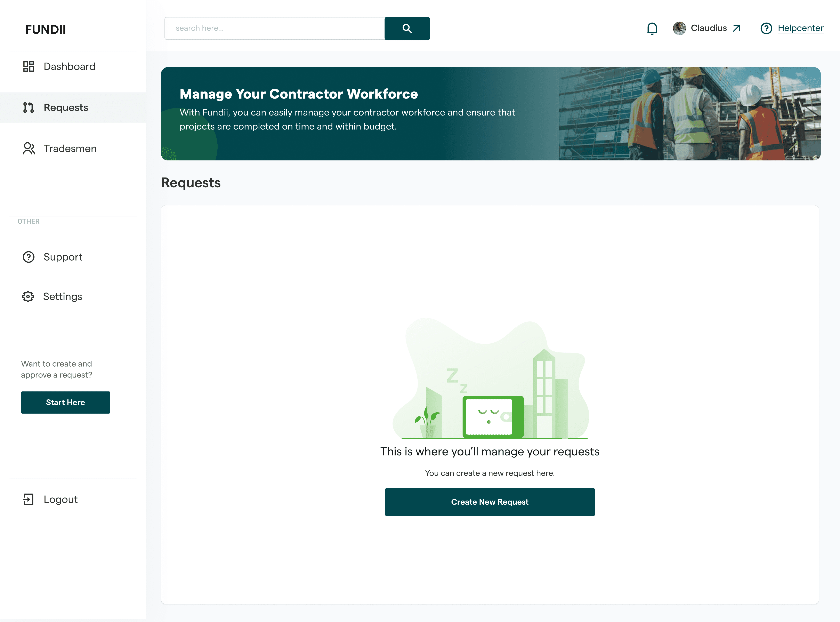Click the Claudius username
This screenshot has width=840, height=622.
tap(709, 28)
